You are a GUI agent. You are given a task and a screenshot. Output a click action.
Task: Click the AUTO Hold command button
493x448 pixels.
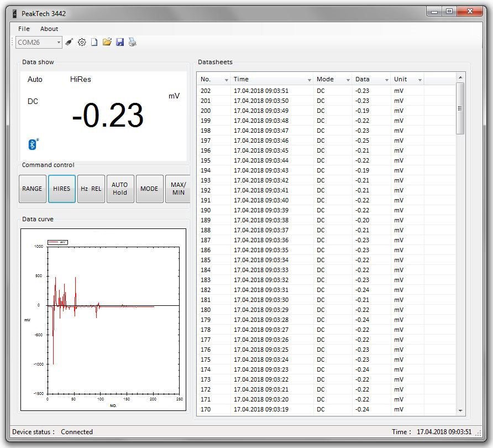pyautogui.click(x=120, y=189)
